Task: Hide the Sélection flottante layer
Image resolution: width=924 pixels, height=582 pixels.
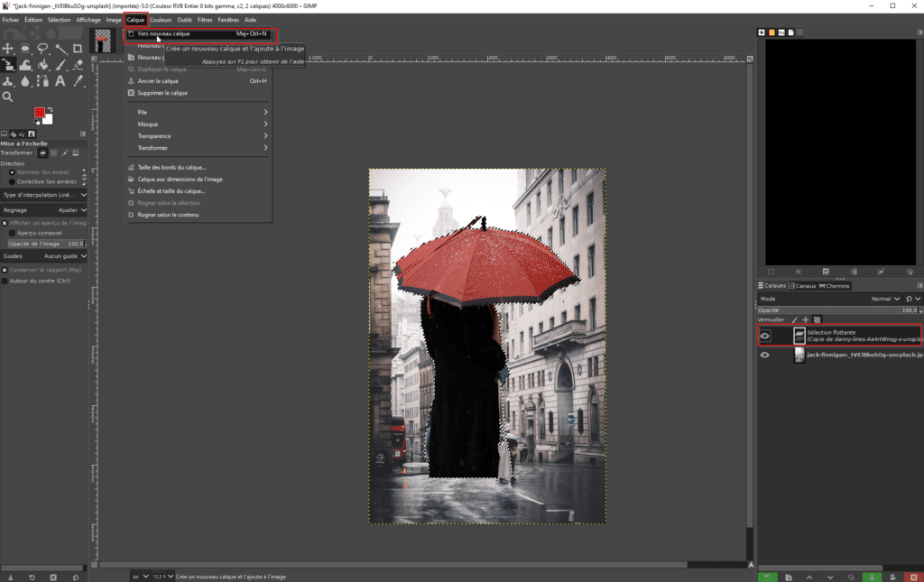Action: 765,336
